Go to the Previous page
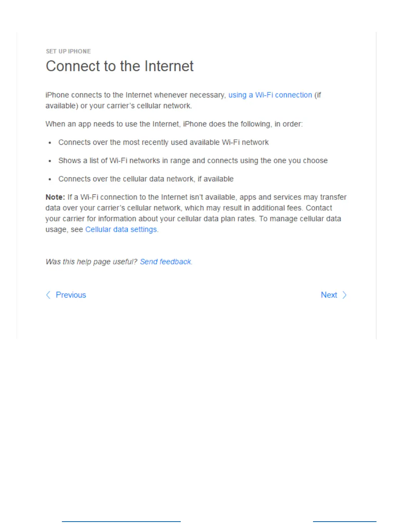 pos(71,295)
